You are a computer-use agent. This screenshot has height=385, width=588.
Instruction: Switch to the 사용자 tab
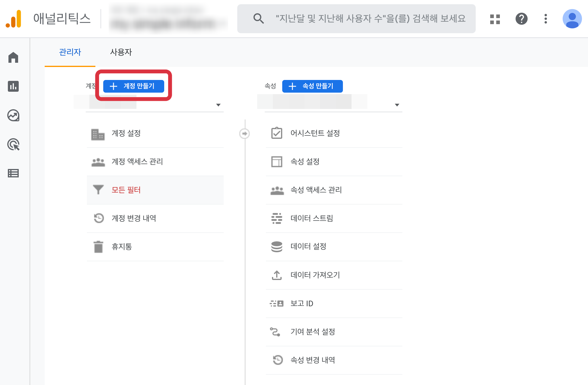pyautogui.click(x=121, y=52)
